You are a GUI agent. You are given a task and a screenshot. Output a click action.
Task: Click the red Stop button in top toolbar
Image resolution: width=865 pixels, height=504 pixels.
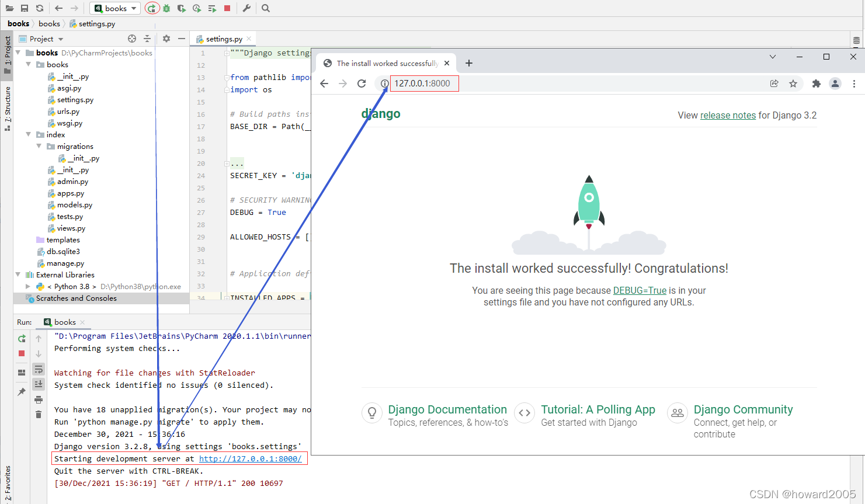tap(227, 8)
